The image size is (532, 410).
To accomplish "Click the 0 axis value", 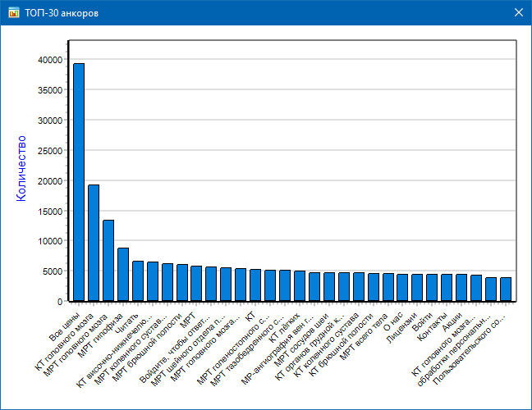I will (x=60, y=302).
